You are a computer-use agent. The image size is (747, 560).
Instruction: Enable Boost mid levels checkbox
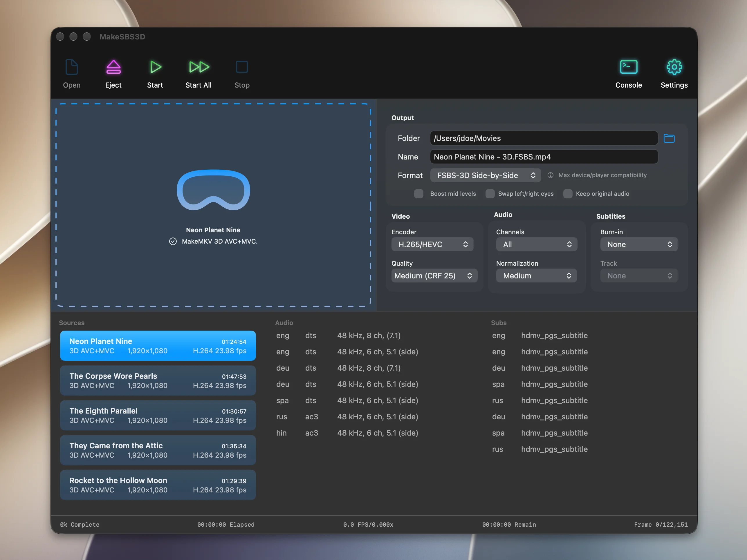[419, 194]
